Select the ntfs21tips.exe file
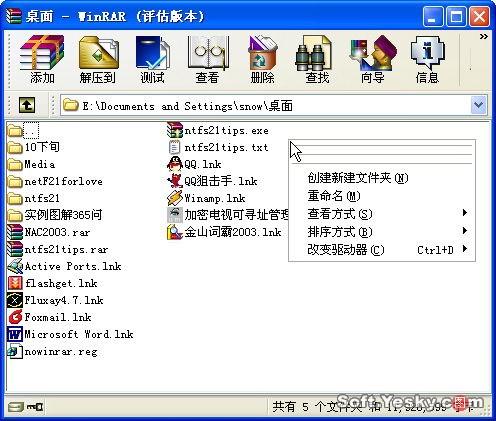Viewport: 496px width, 421px height. [x=218, y=130]
